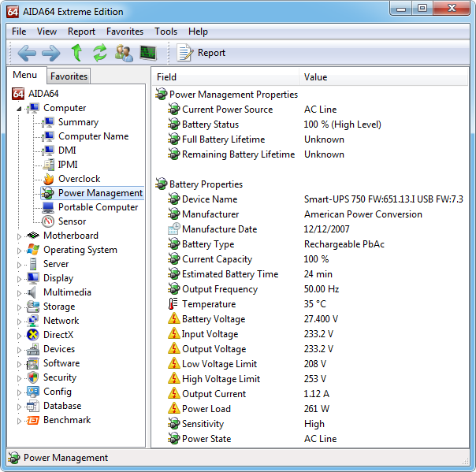Click the Database icon in tree
Screen dimensions: 476x472
click(x=33, y=406)
